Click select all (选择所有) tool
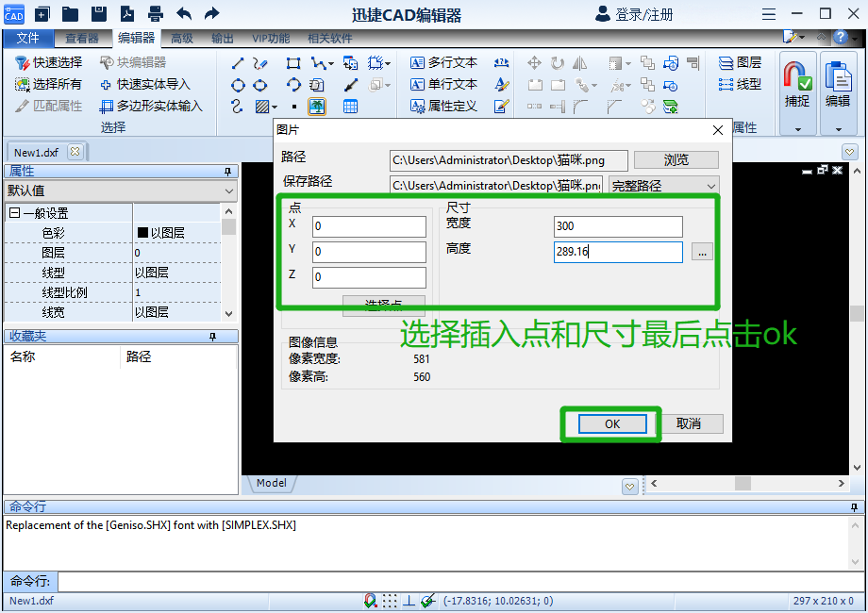 (48, 84)
